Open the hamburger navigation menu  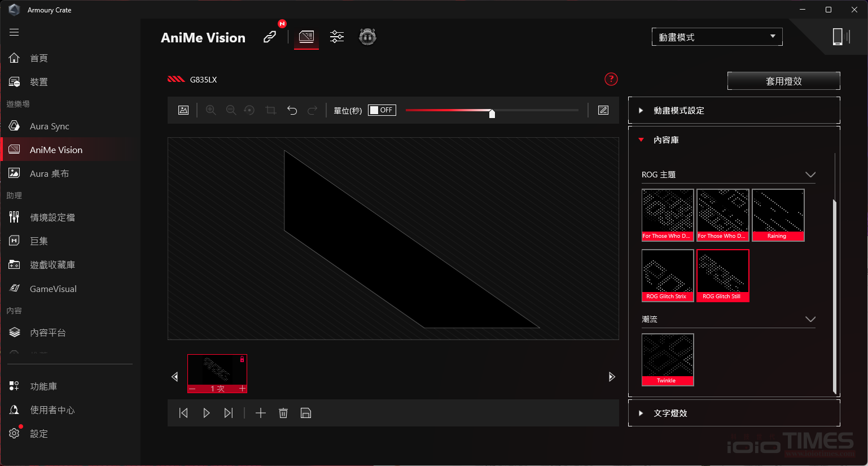14,32
